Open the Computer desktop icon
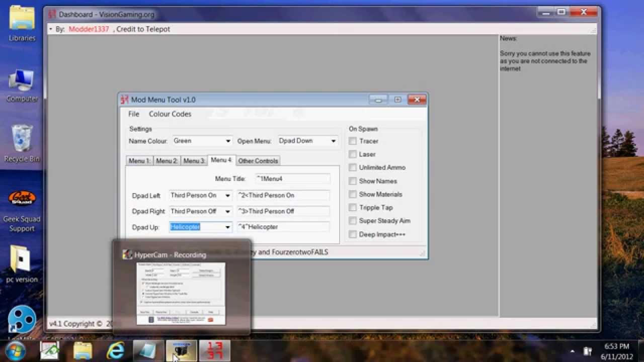This screenshot has width=644, height=362. click(x=22, y=84)
